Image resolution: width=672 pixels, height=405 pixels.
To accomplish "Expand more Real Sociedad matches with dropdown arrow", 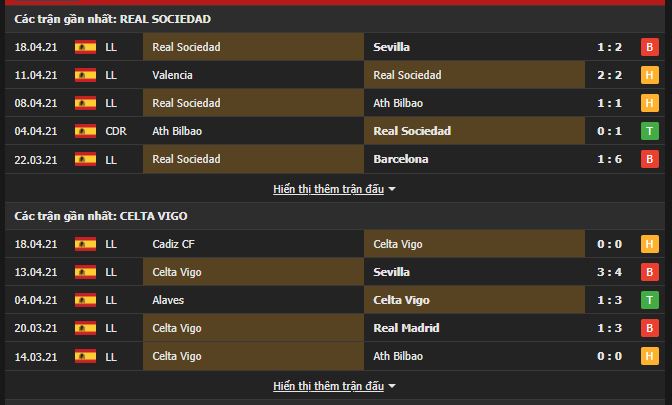I will 392,189.
